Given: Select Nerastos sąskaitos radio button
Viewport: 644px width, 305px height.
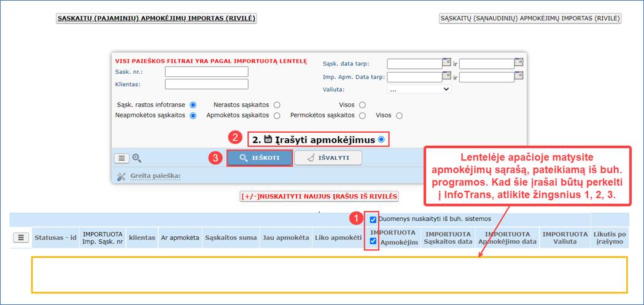Looking at the screenshot, I should (x=277, y=105).
